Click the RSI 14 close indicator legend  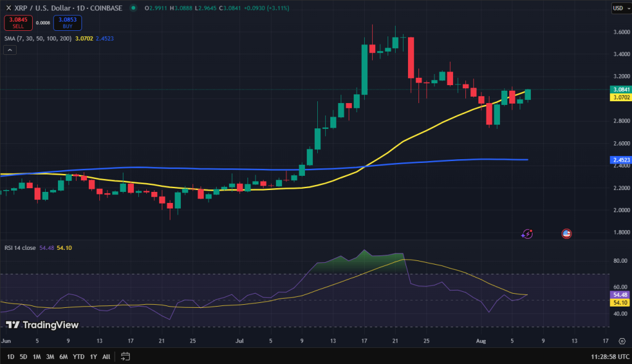20,248
